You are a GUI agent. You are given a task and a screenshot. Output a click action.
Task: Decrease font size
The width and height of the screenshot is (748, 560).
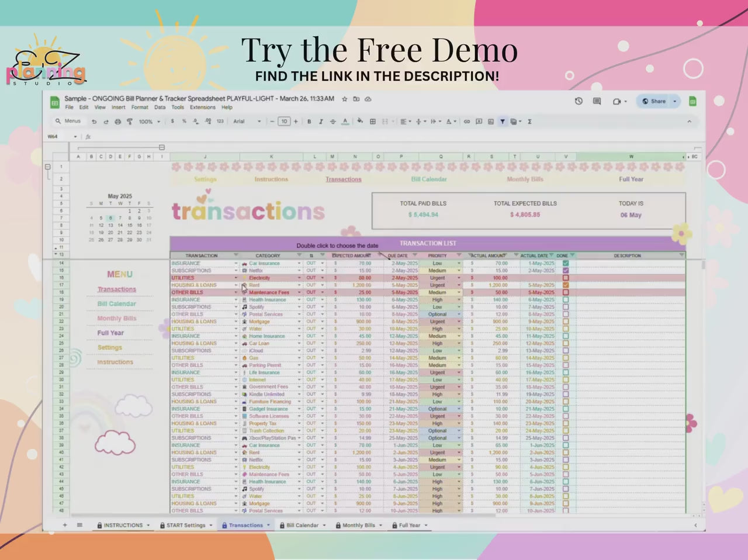click(x=272, y=122)
